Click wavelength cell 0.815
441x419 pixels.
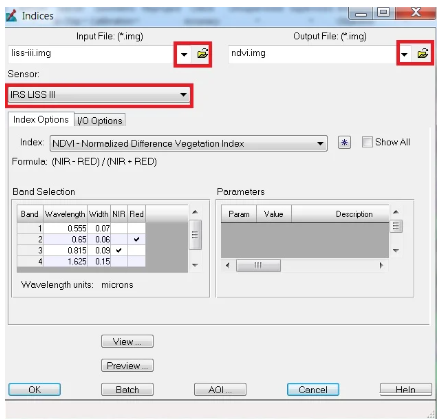pyautogui.click(x=65, y=250)
